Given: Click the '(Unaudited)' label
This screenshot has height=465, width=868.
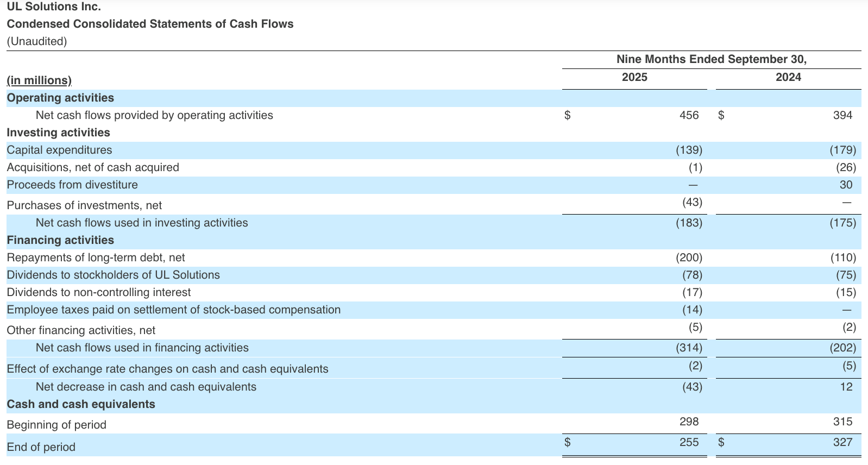Looking at the screenshot, I should (37, 41).
